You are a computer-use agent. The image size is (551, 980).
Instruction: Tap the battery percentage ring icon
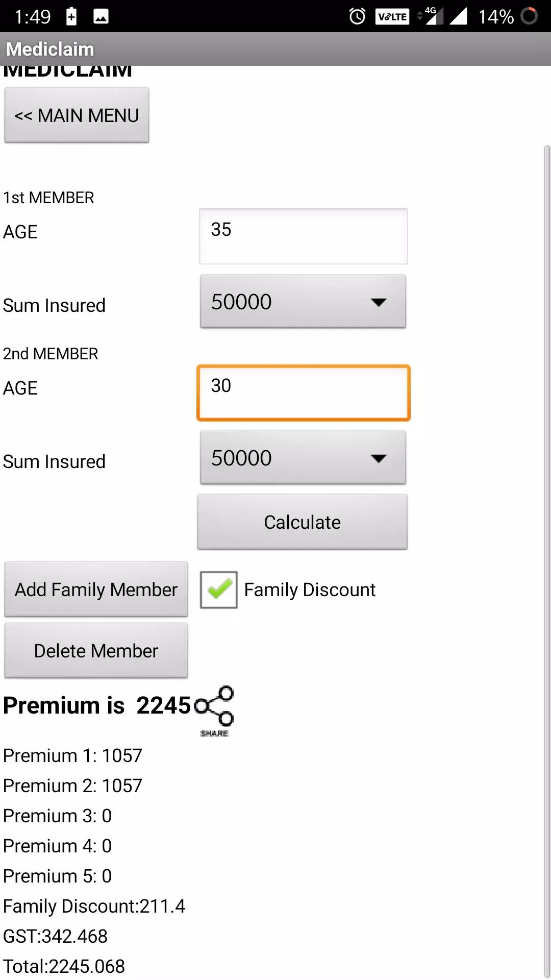coord(529,16)
